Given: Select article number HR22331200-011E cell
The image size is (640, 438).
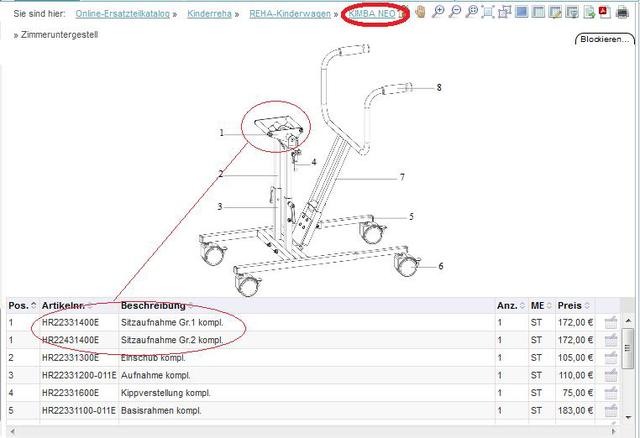Looking at the screenshot, I should coord(79,375).
